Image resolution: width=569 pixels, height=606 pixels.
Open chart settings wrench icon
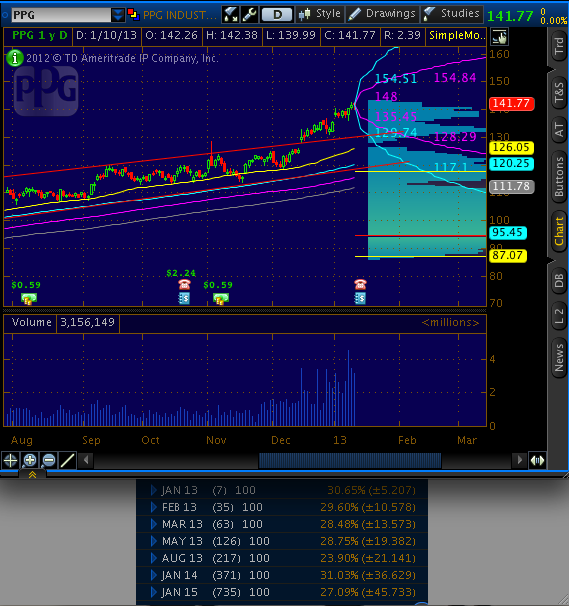pos(249,15)
